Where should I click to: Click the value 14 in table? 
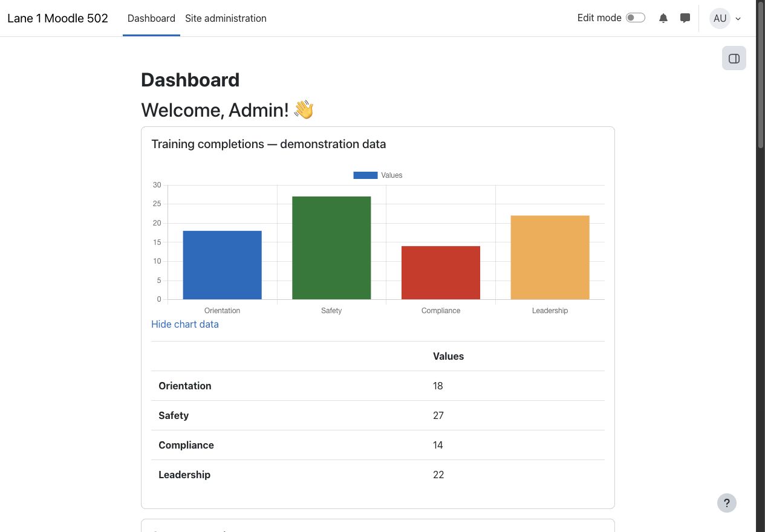pos(438,445)
